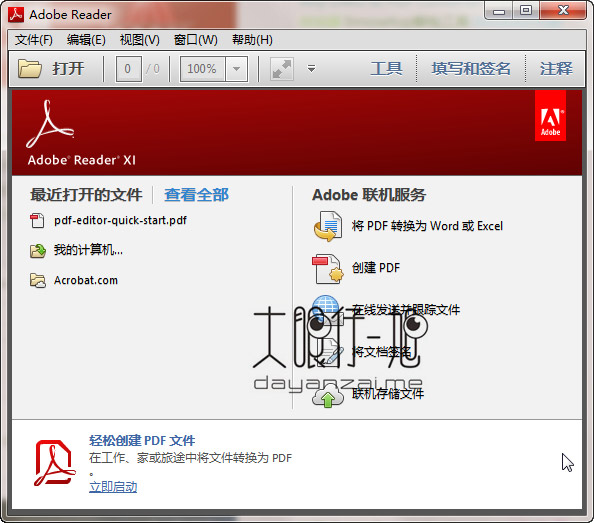This screenshot has height=523, width=594.
Task: Click the open folder icon in toolbar
Action: point(30,69)
